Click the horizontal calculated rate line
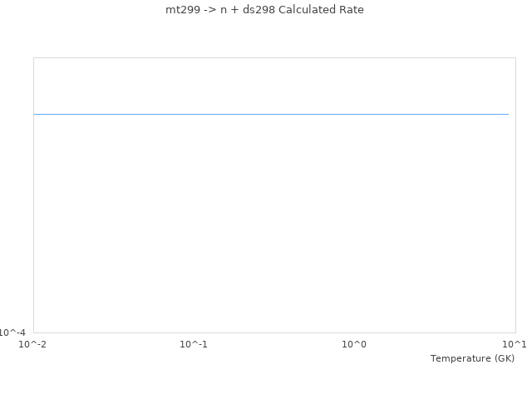This screenshot has height=399, width=532. coord(271,114)
